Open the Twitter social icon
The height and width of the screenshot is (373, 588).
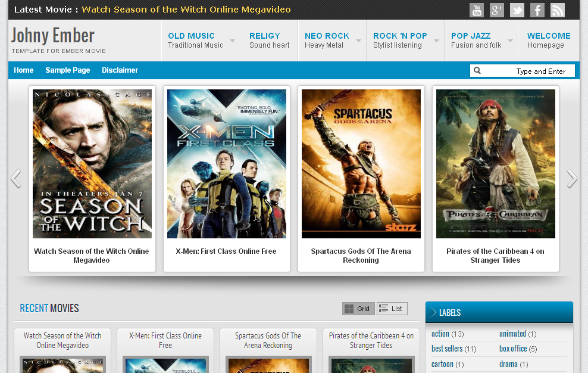(517, 10)
